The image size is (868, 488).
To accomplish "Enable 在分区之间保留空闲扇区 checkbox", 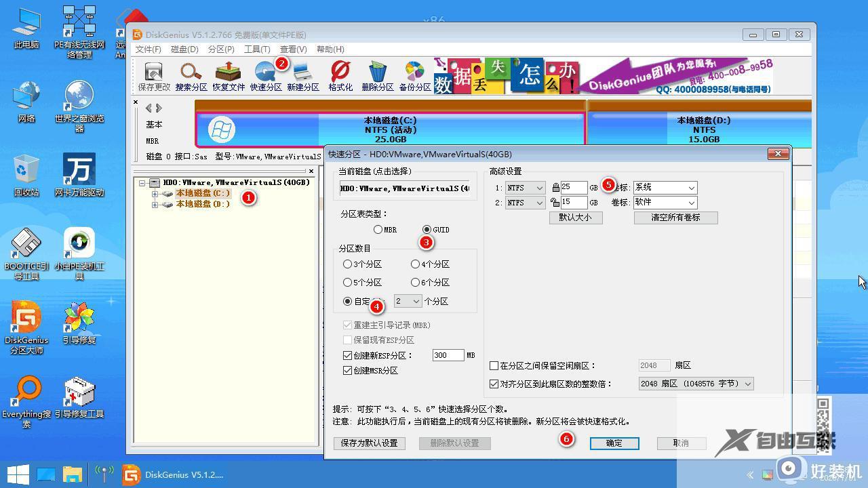I will tap(494, 366).
